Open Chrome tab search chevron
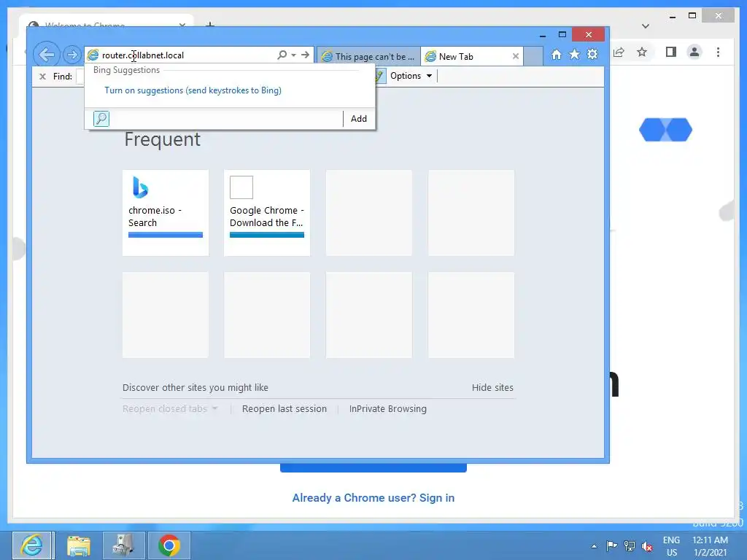Screen dimensions: 747x560 tap(646, 26)
